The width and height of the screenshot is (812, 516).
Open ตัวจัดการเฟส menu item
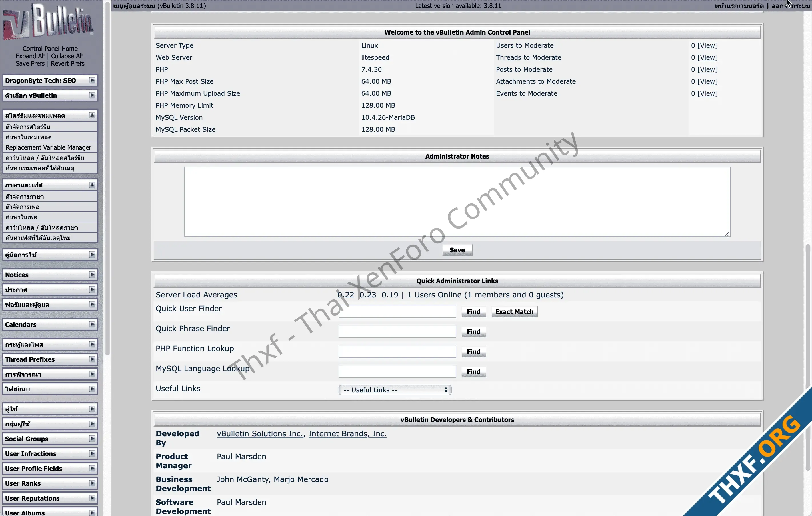[50, 207]
